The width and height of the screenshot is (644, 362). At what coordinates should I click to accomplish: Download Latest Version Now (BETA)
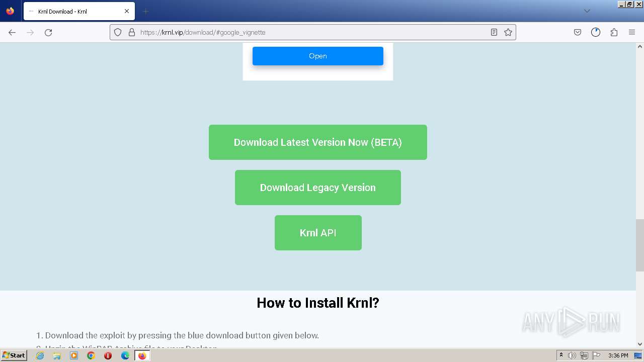click(x=318, y=142)
